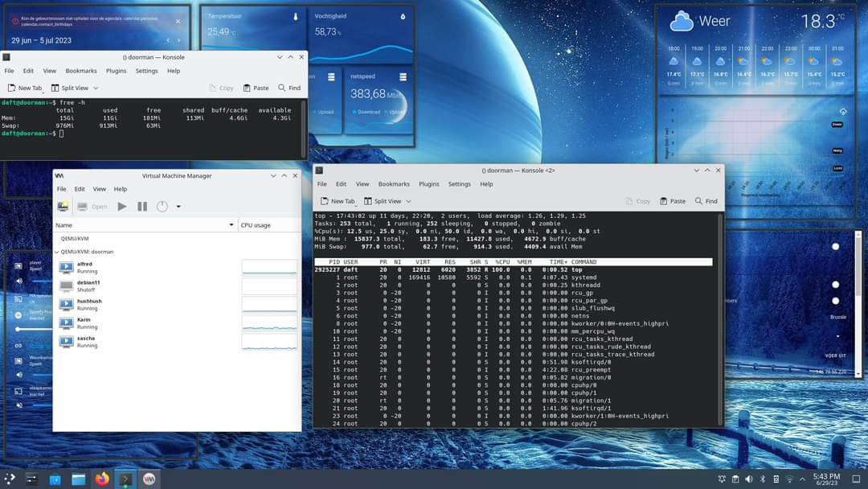Open Discover store icon in taskbar
Screen dimensions: 868x489
55,479
